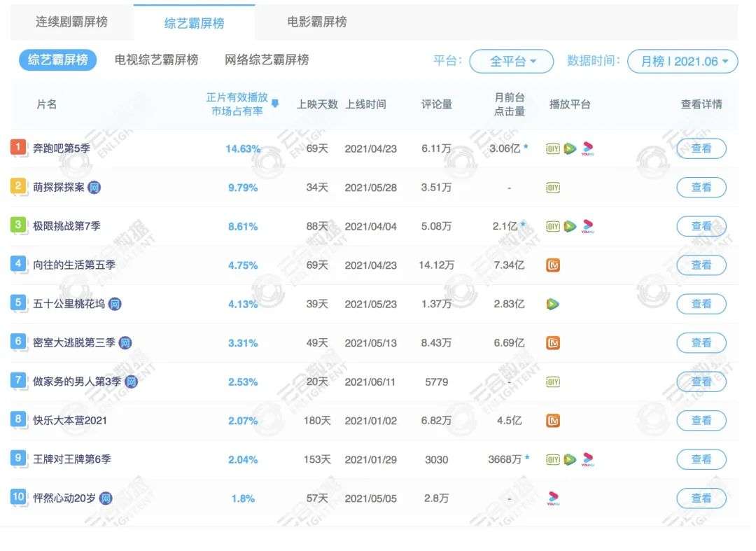Open the 月榜 2021.06 date dropdown
Image resolution: width=756 pixels, height=551 pixels.
(x=682, y=62)
